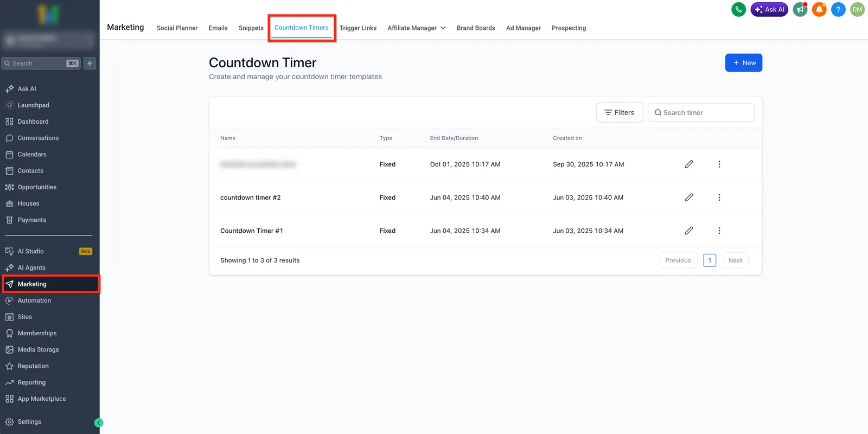The height and width of the screenshot is (434, 868).
Task: Switch to the Ad Manager tab
Action: 524,28
